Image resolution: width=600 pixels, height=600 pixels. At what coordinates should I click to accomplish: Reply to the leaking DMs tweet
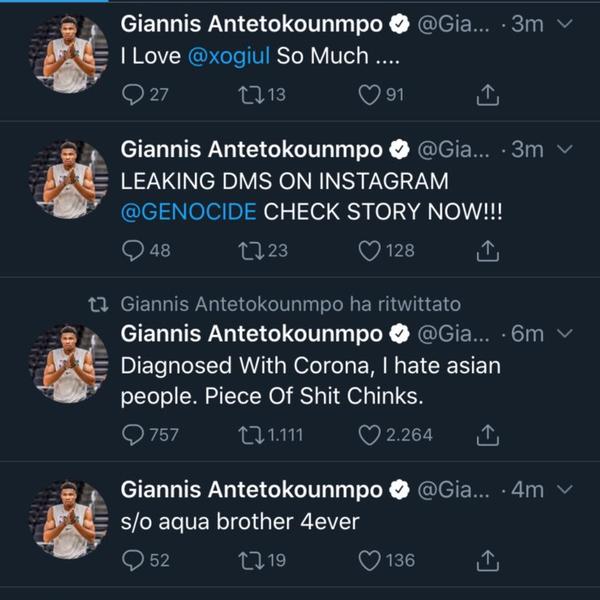click(133, 250)
